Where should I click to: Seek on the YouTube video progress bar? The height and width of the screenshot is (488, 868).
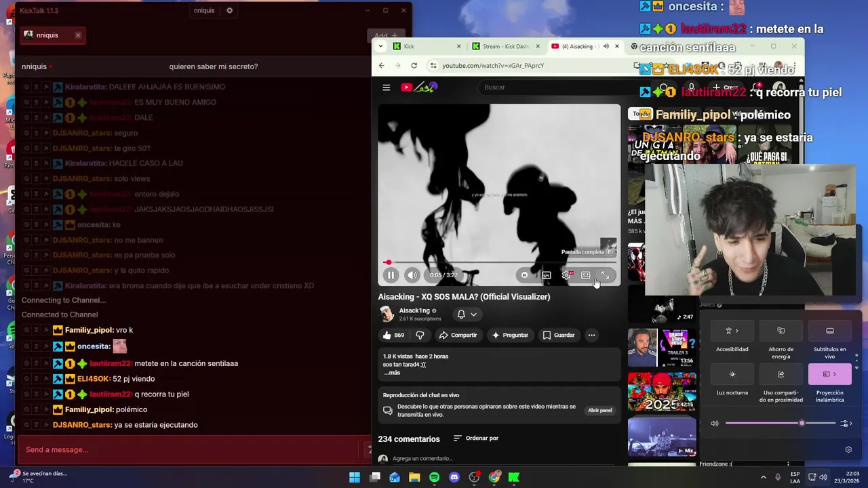pos(499,262)
